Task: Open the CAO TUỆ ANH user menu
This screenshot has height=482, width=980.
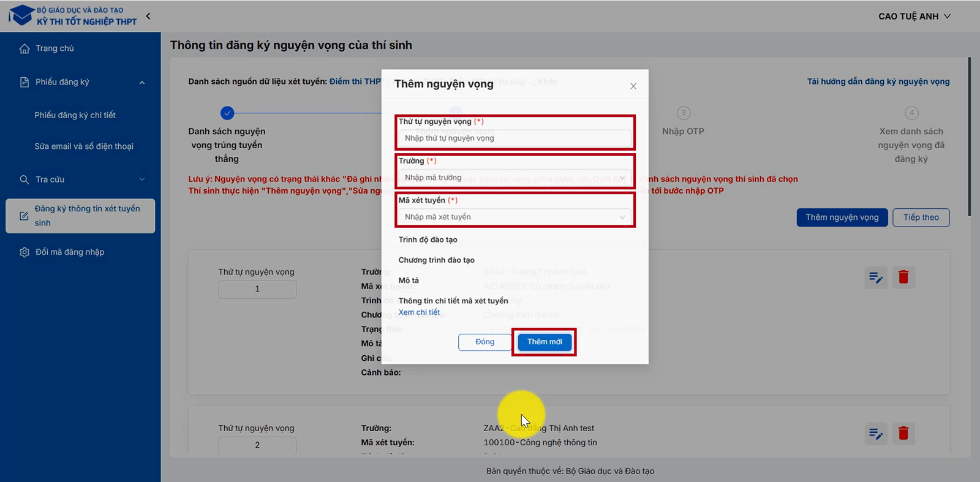Action: [914, 17]
